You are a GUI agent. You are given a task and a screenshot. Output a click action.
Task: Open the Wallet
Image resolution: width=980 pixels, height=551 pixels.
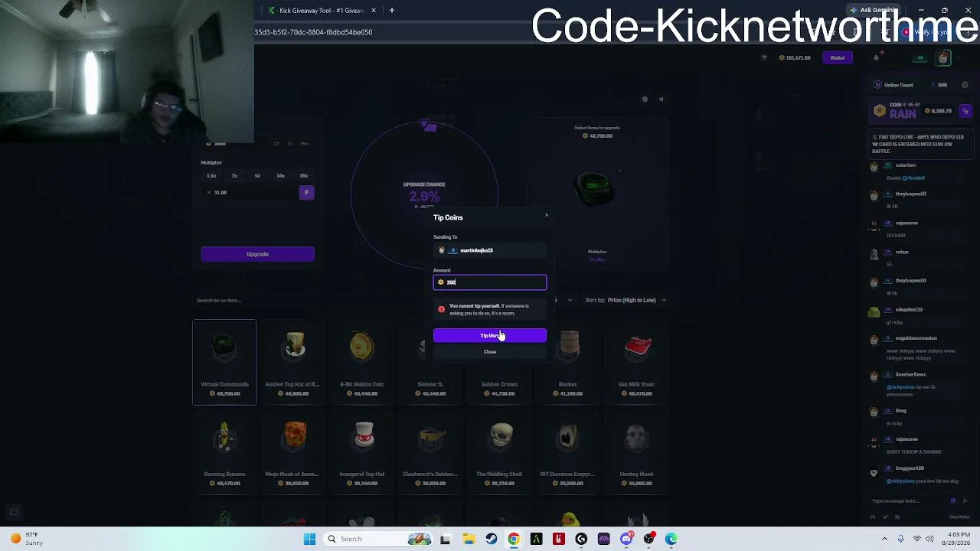(838, 58)
